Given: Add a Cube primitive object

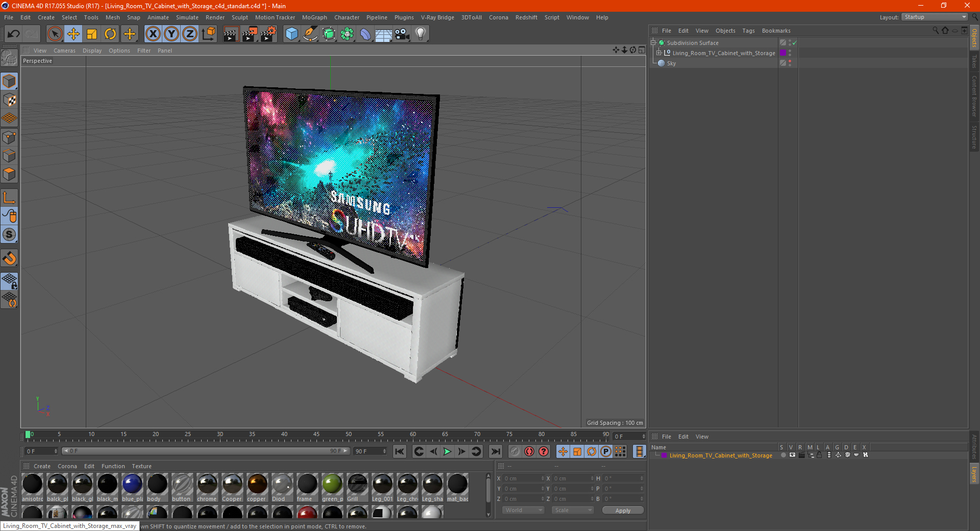Looking at the screenshot, I should pyautogui.click(x=291, y=34).
